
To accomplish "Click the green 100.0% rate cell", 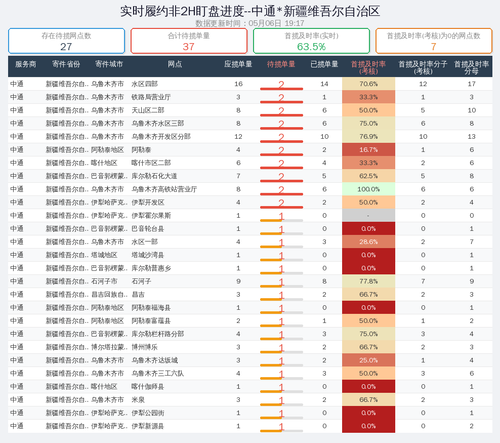I will [x=368, y=189].
